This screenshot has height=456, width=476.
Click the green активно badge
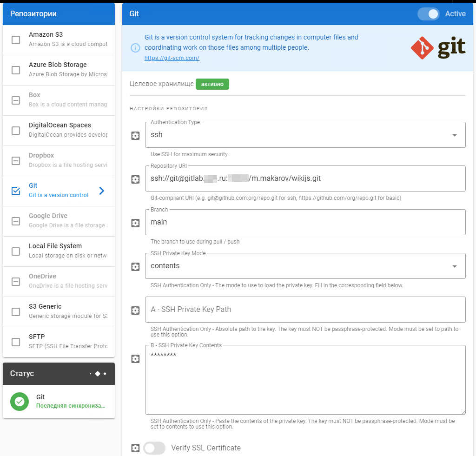(212, 84)
